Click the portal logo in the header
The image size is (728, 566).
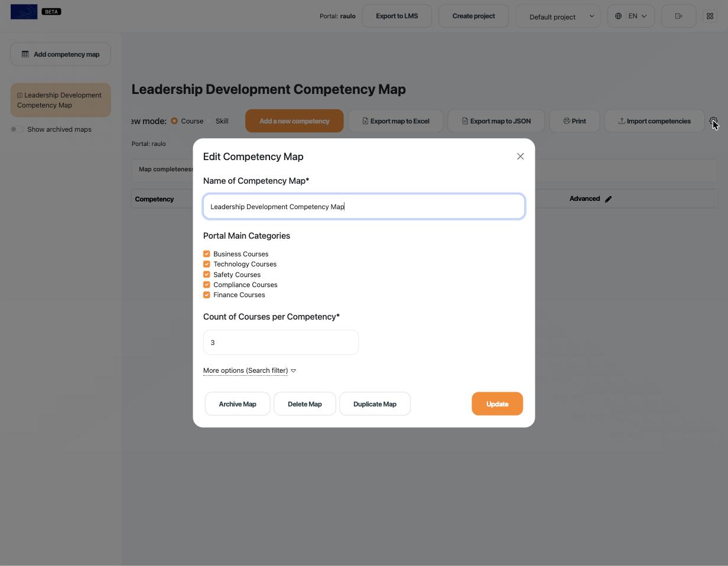click(24, 12)
